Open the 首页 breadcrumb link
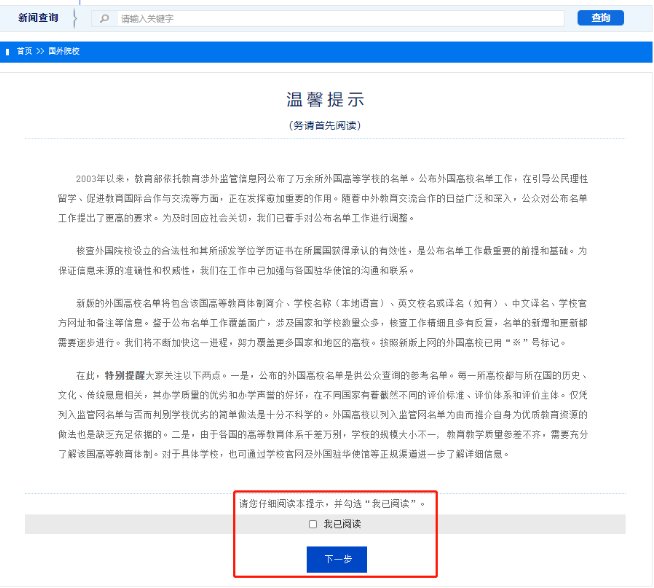This screenshot has width=654, height=588. 24,51
